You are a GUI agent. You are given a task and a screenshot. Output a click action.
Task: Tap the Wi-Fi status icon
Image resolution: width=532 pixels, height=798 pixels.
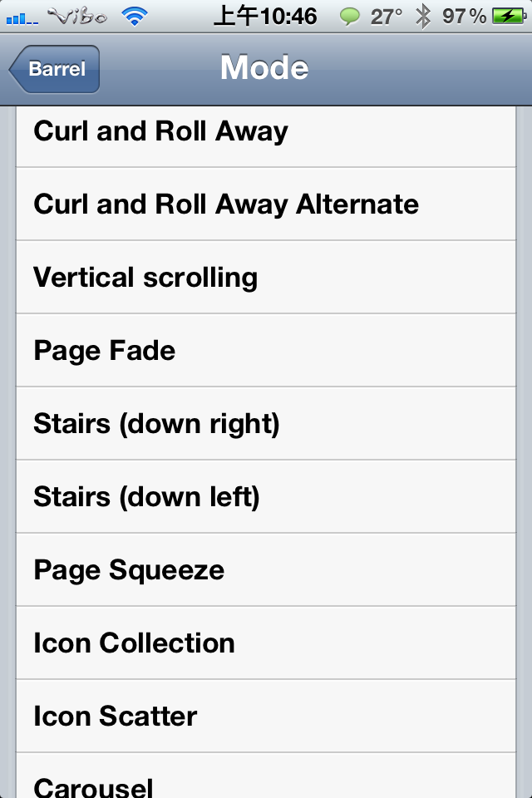click(135, 17)
